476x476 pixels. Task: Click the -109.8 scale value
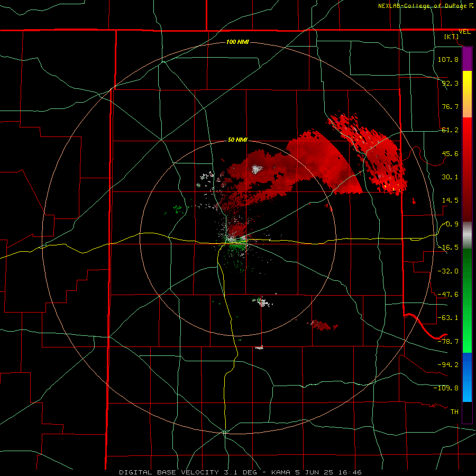coord(446,388)
